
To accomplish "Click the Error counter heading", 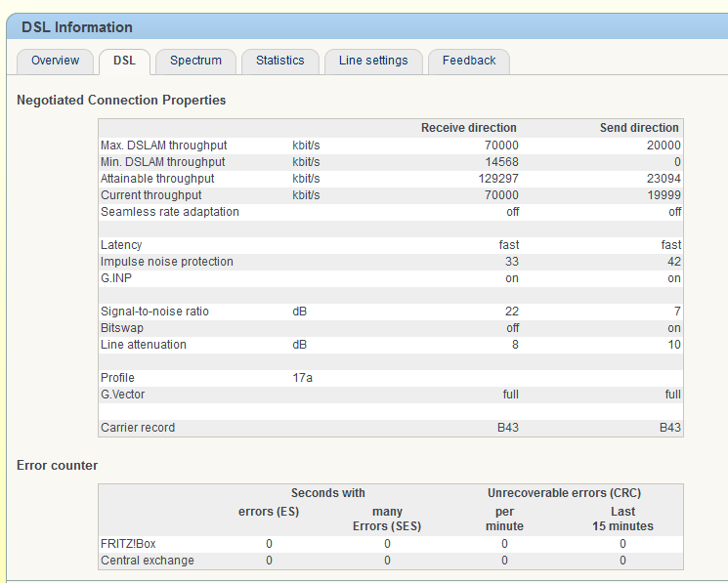I will click(57, 465).
